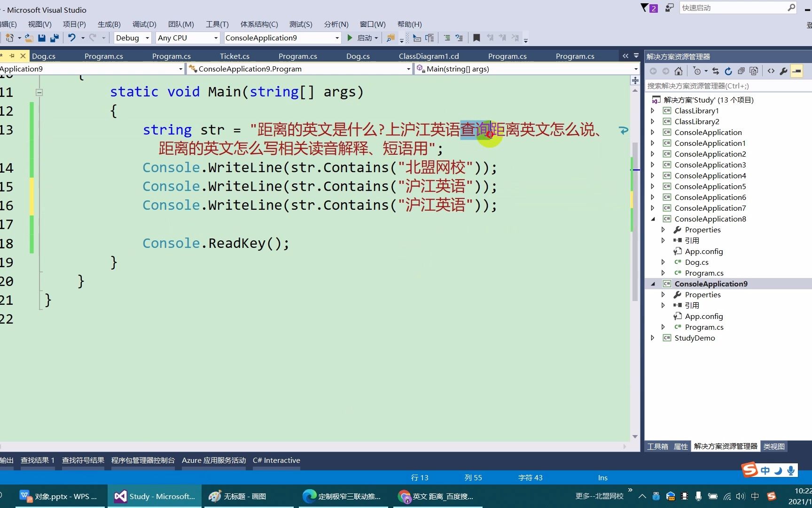Open the 属性 panel tab
The height and width of the screenshot is (508, 812).
(x=680, y=446)
